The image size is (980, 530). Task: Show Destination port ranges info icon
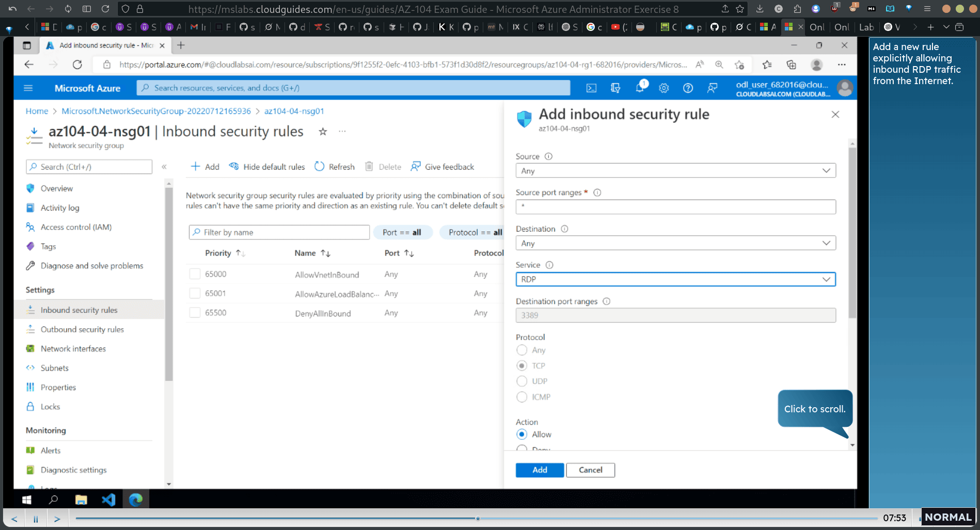pyautogui.click(x=607, y=301)
